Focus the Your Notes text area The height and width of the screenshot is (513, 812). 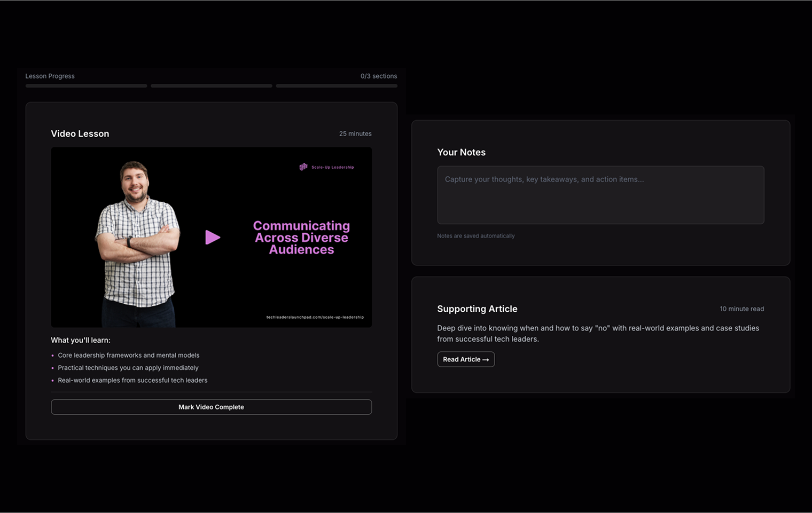click(x=600, y=195)
